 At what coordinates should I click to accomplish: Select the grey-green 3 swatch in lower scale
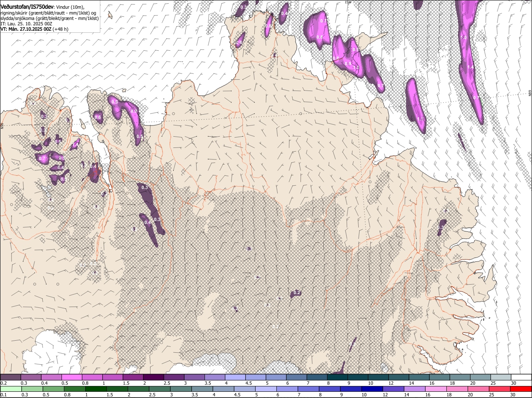tap(181, 389)
